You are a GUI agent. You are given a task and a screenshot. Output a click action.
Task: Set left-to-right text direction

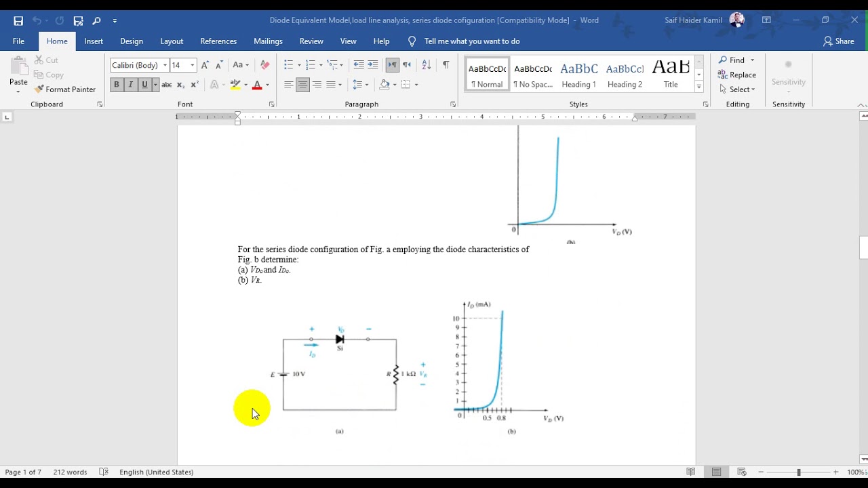pos(393,65)
